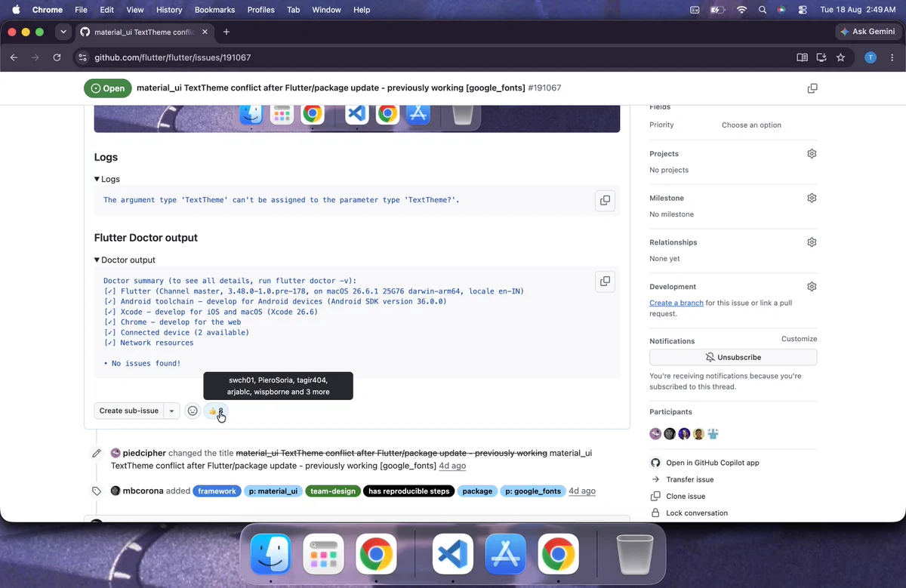Open the View menu
The width and height of the screenshot is (906, 588).
point(134,10)
